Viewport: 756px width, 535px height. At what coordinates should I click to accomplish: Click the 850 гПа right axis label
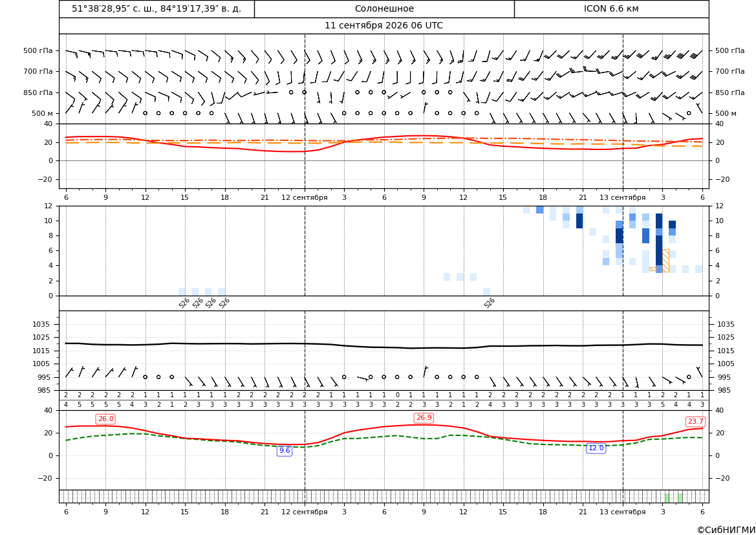[729, 93]
